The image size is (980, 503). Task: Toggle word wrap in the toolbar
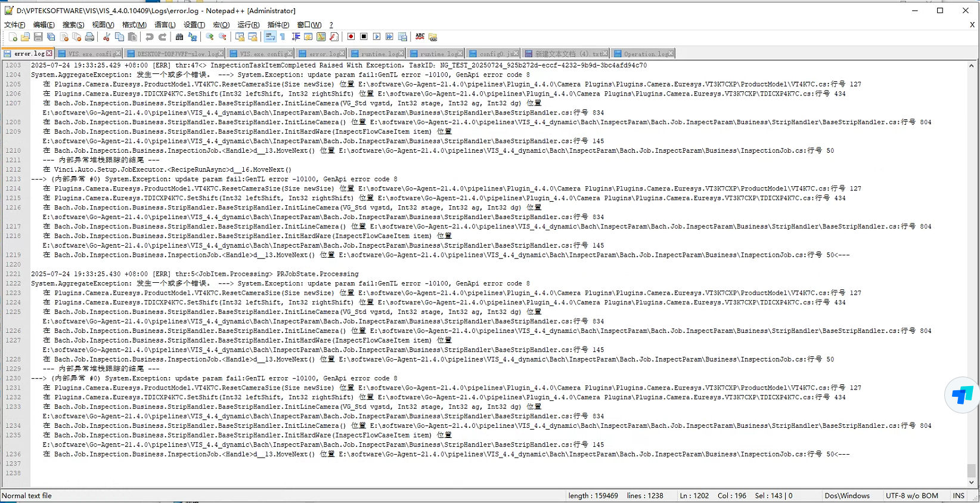270,37
